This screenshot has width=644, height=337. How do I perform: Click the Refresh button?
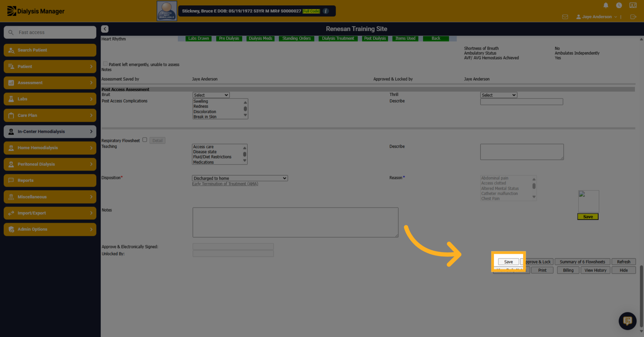tap(624, 262)
